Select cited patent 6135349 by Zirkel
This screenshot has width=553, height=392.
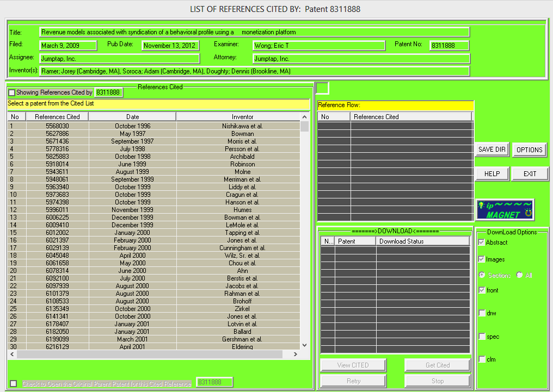[x=154, y=309]
